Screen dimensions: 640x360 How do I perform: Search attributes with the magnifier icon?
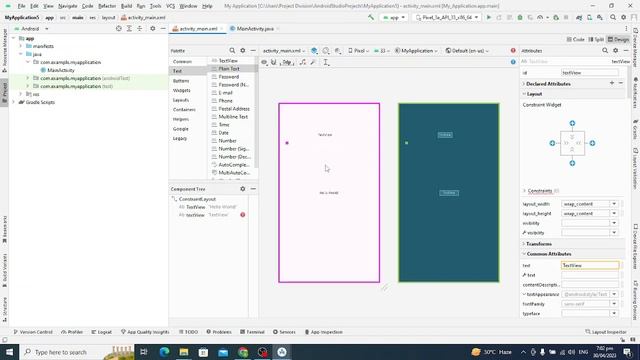tap(605, 51)
